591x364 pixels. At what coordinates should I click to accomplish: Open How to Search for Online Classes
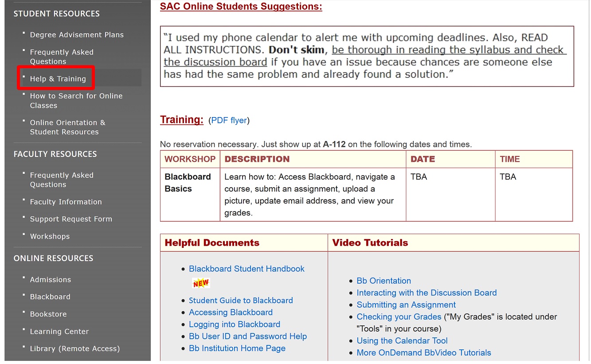coord(76,101)
